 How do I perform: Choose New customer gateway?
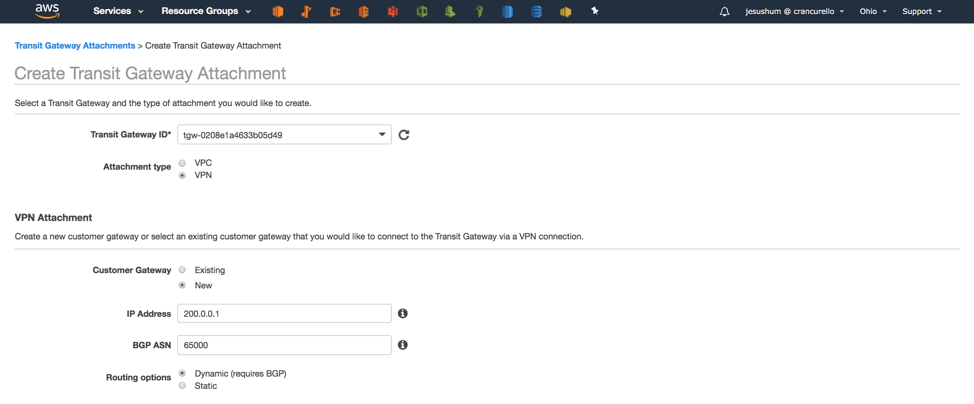[182, 286]
